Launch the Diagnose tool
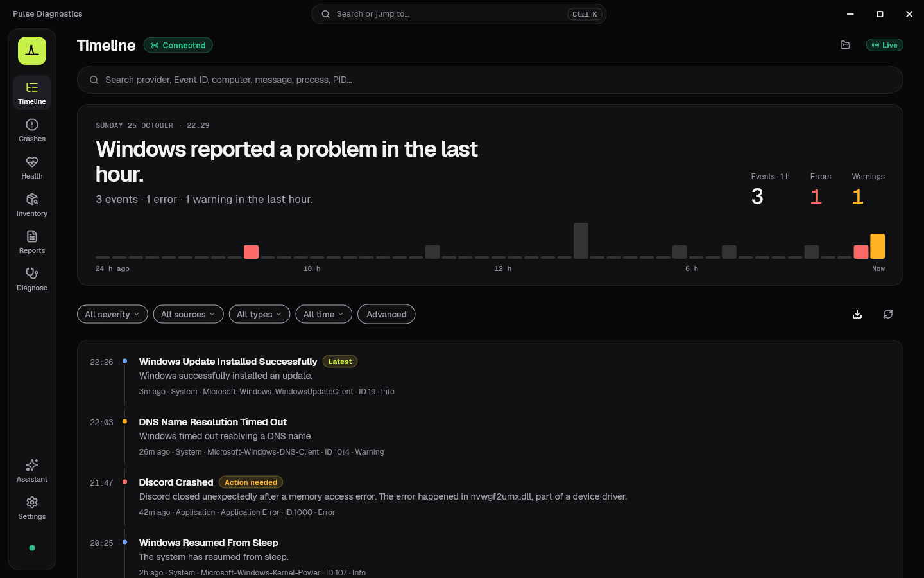 point(32,279)
